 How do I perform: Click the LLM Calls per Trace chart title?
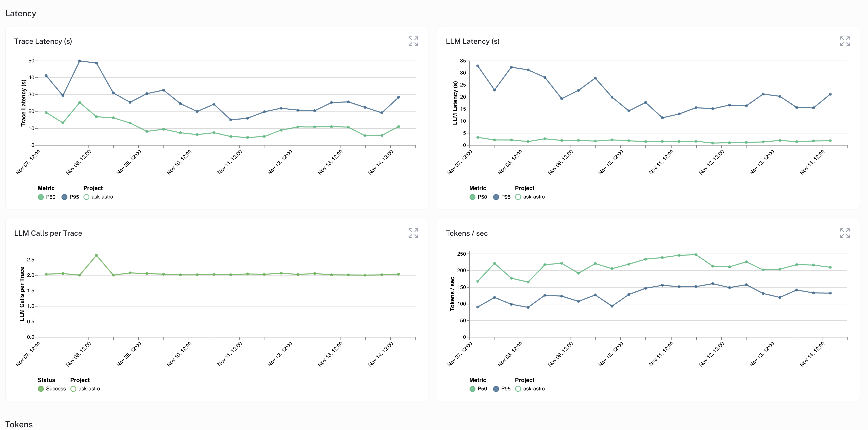[x=48, y=233]
